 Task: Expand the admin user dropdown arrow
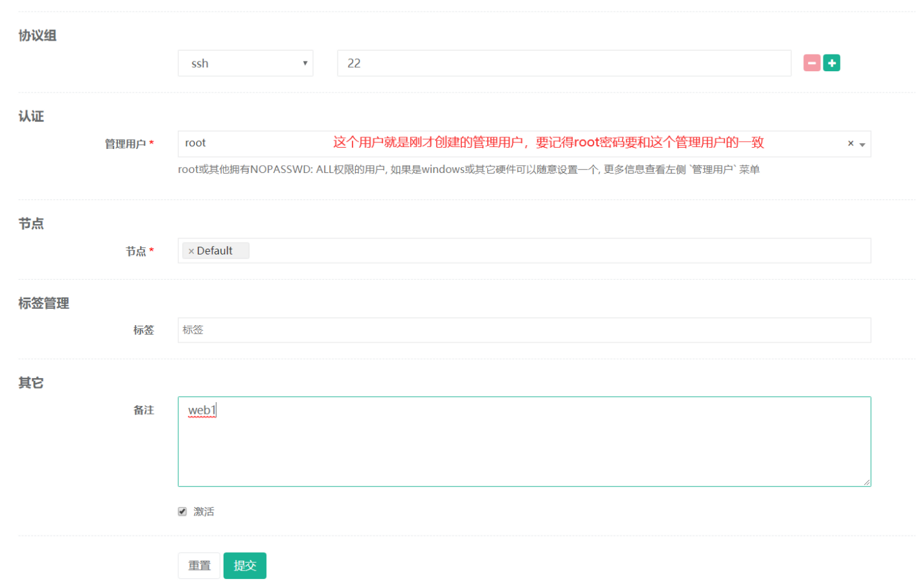coord(862,145)
